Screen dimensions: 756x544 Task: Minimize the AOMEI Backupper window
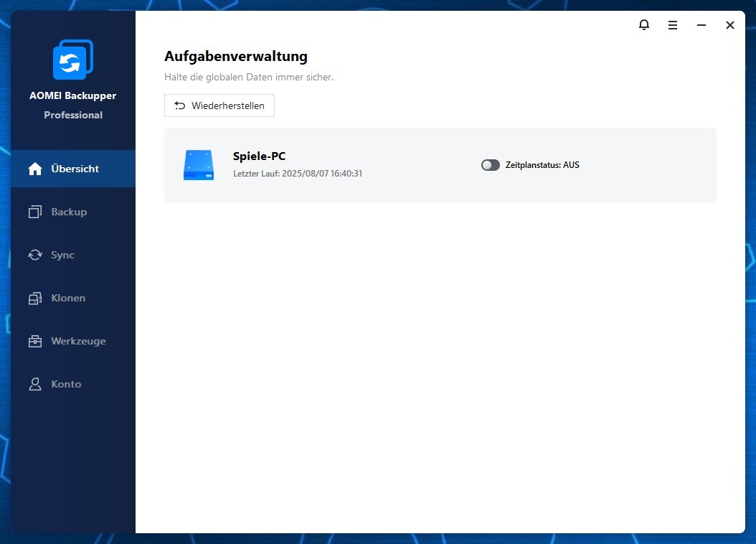pyautogui.click(x=701, y=25)
